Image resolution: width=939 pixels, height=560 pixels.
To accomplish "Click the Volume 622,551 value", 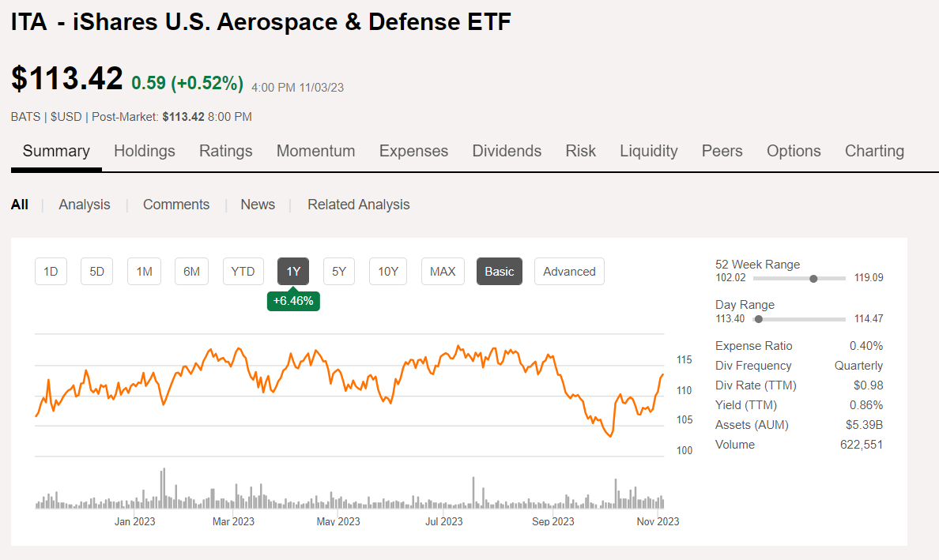I will coord(862,445).
